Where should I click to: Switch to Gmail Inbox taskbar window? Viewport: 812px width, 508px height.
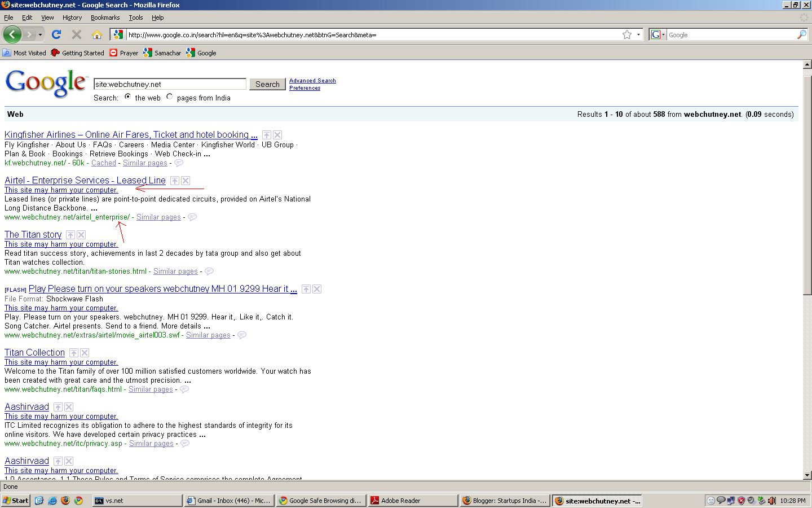pyautogui.click(x=229, y=501)
